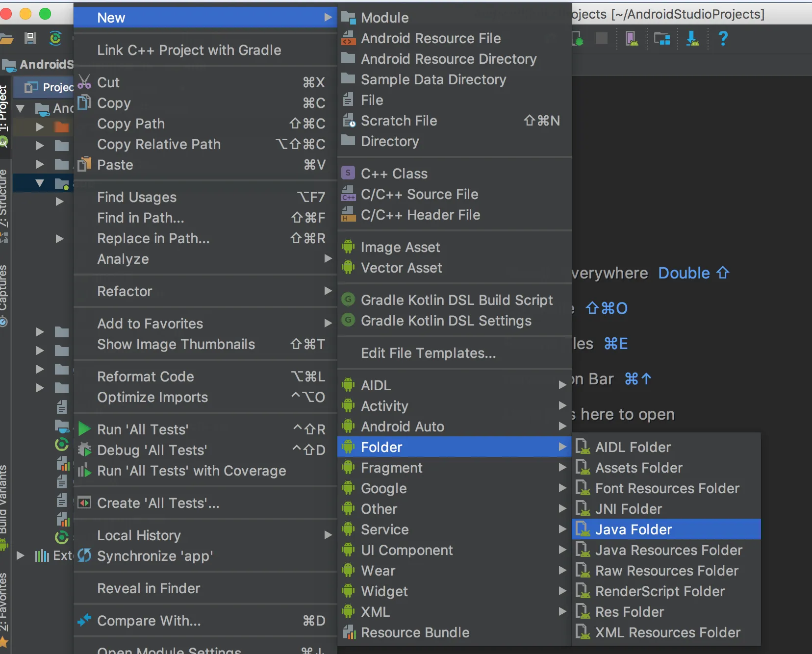812x654 pixels.
Task: Select JNI Folder
Action: (x=666, y=509)
